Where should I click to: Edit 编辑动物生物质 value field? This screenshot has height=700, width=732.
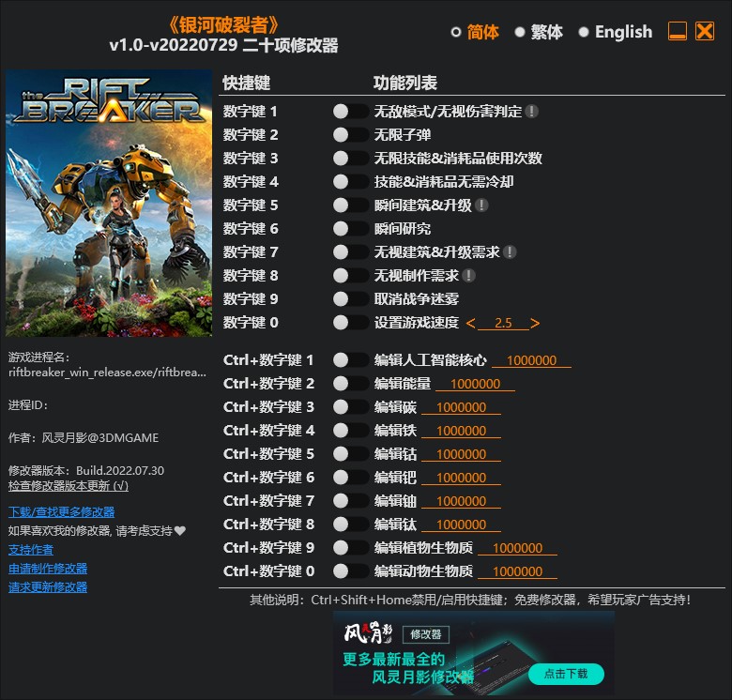click(x=517, y=571)
